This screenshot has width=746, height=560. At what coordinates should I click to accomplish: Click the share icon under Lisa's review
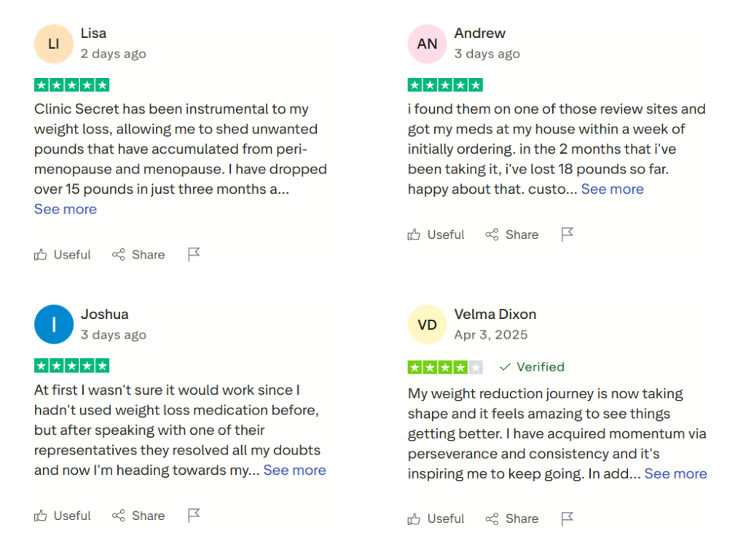[119, 255]
